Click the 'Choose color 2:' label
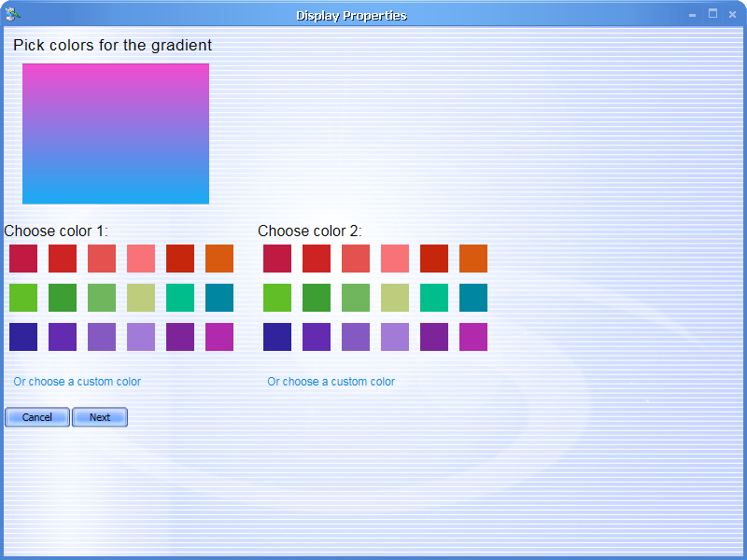This screenshot has width=747, height=560. pos(310,231)
